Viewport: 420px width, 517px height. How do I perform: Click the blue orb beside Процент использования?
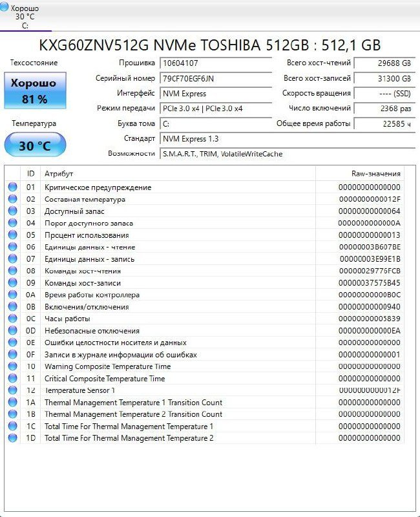point(12,235)
